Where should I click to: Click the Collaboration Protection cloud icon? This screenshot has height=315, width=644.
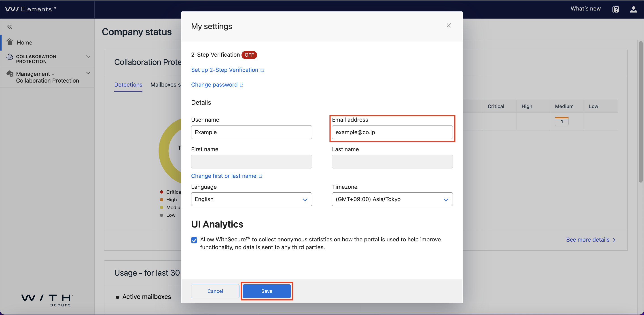[x=10, y=57]
